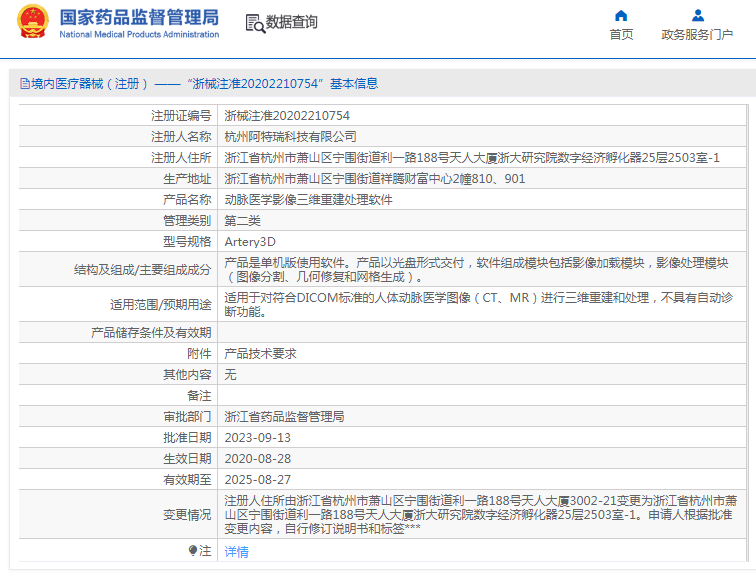Click the 结构及组成/主要组成成分 label
Image resolution: width=756 pixels, height=578 pixels.
tap(143, 270)
